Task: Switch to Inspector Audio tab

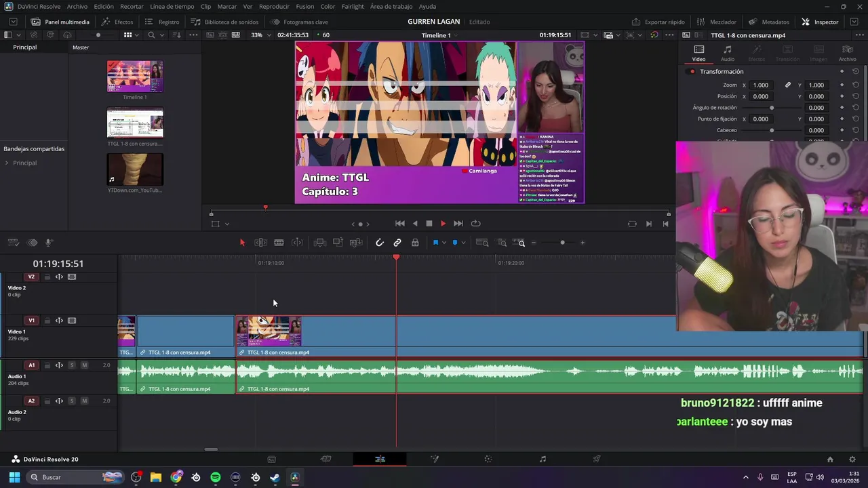Action: click(x=727, y=54)
